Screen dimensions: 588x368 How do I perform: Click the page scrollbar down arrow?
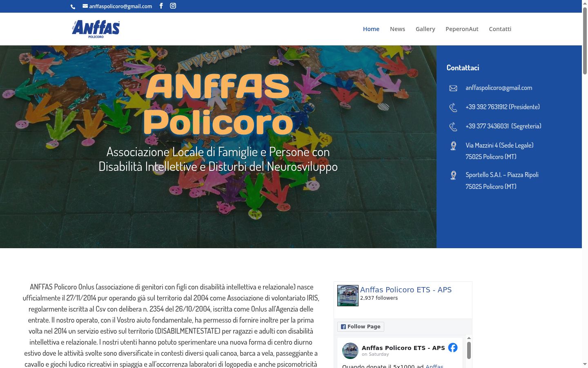point(585,364)
